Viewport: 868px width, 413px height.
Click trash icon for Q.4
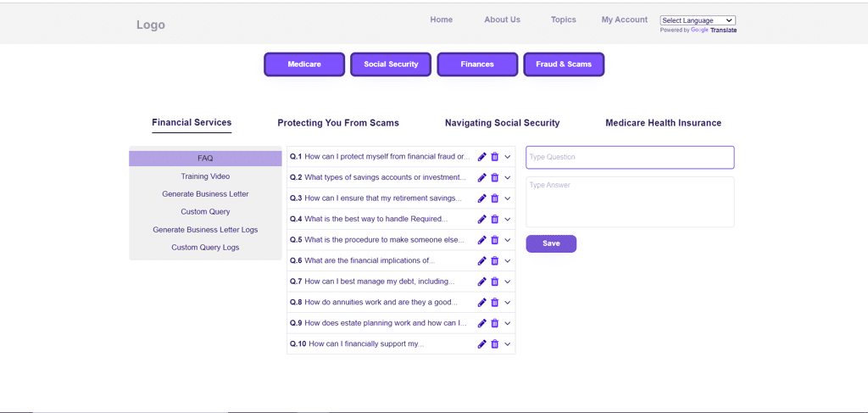click(495, 220)
